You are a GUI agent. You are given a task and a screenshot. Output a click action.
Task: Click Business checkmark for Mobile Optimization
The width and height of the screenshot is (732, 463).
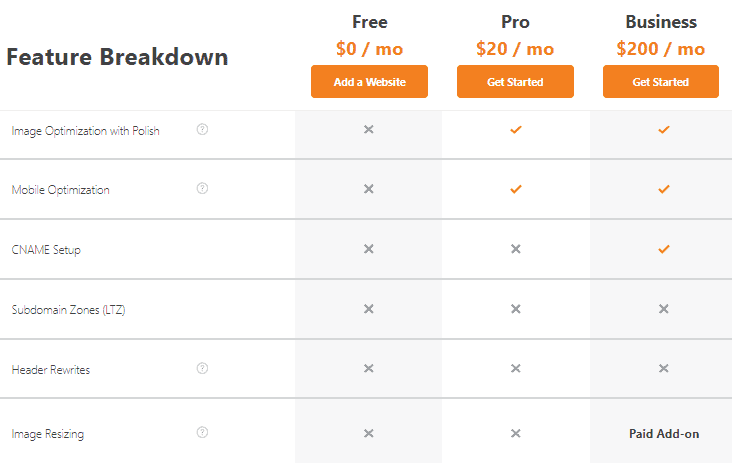tap(664, 189)
